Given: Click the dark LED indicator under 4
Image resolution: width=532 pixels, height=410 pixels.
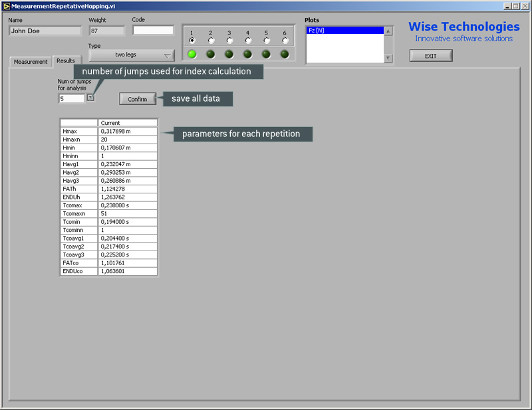Looking at the screenshot, I should (247, 54).
